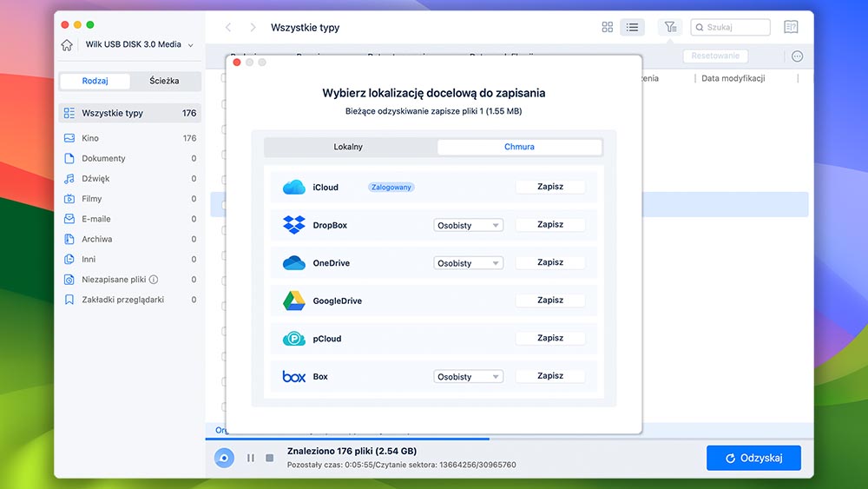The image size is (868, 489).
Task: Click the iCloud cloud icon
Action: pos(294,188)
